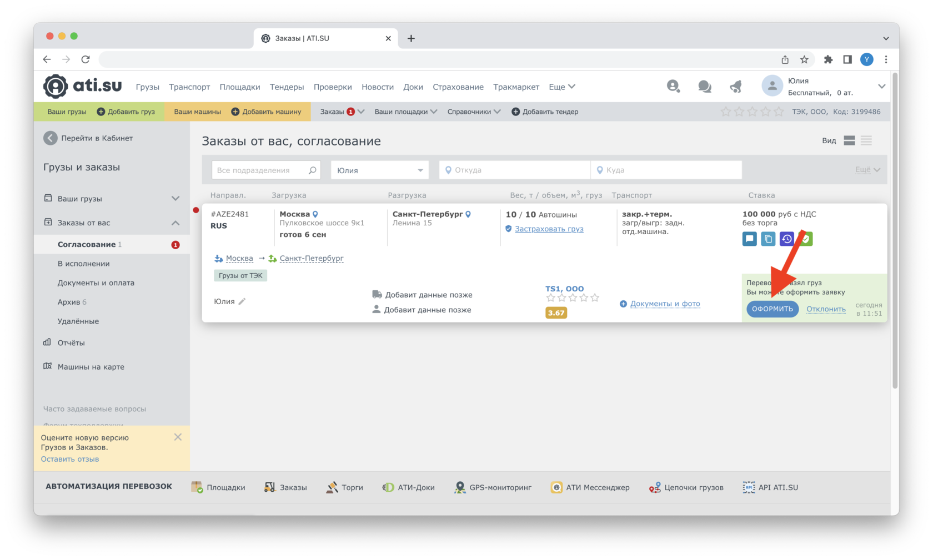Open the Транспорт menu item
Image resolution: width=933 pixels, height=560 pixels.
[x=189, y=87]
